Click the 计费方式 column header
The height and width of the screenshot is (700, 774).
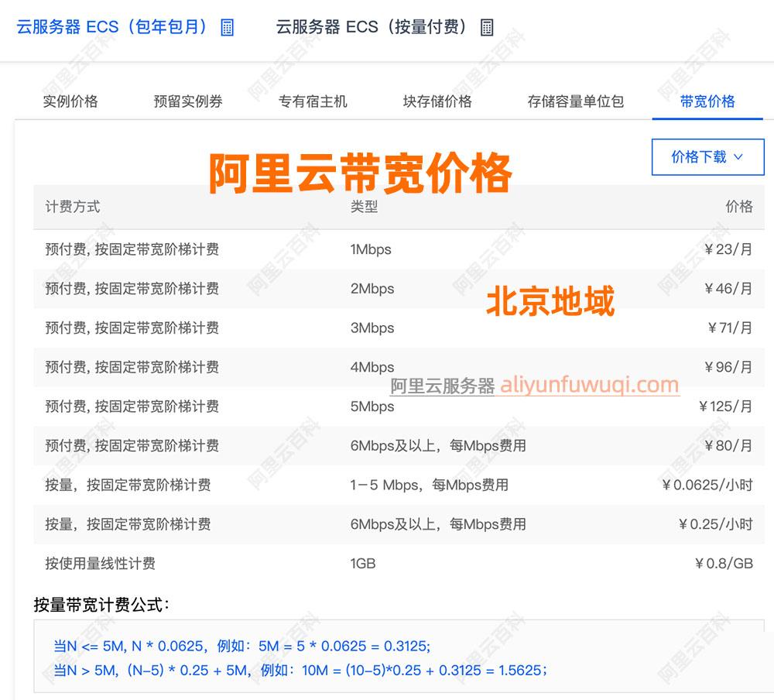click(x=73, y=207)
